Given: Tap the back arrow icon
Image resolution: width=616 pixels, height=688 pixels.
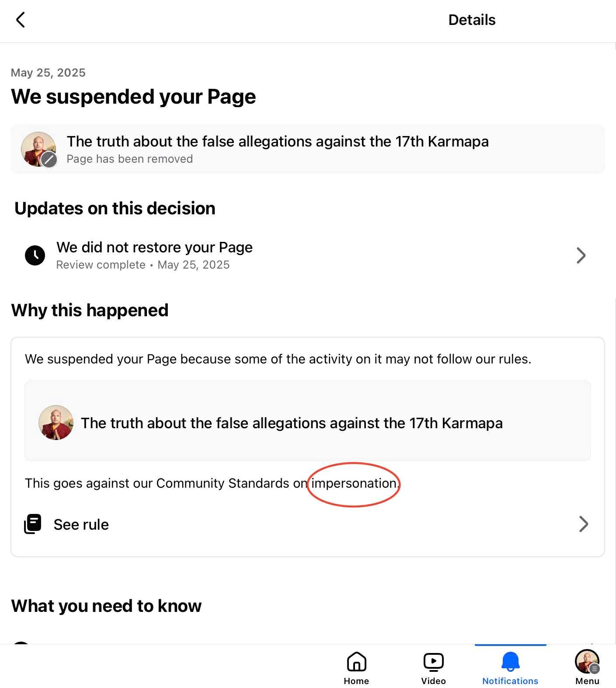Looking at the screenshot, I should click(20, 20).
